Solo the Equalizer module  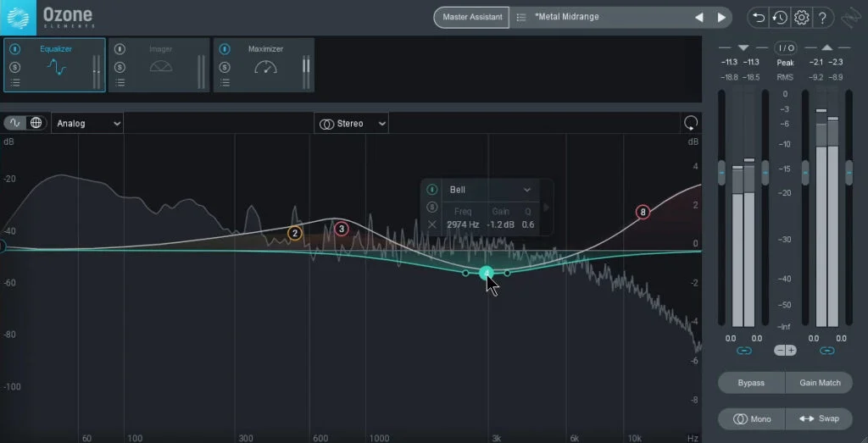tap(15, 68)
